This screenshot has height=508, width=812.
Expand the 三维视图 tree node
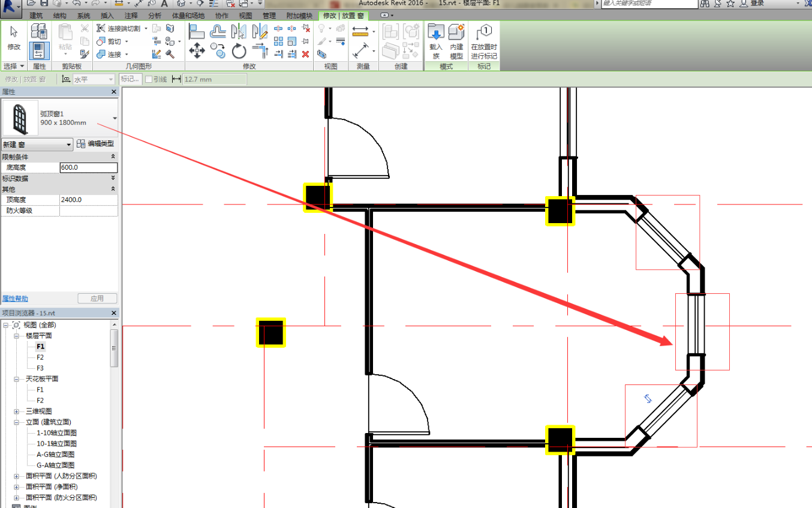click(17, 411)
